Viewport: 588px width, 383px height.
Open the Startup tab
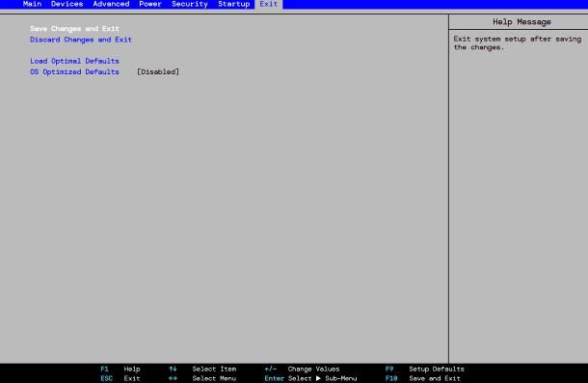tap(233, 4)
